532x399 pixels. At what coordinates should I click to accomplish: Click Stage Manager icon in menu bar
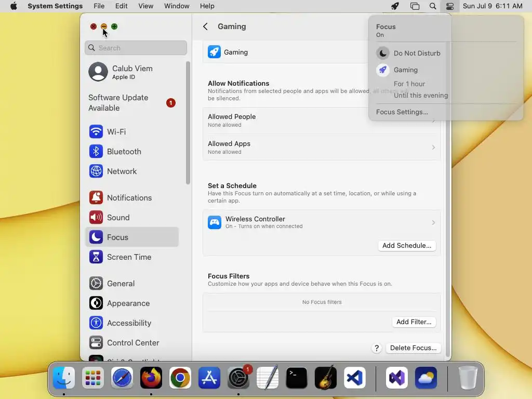coord(415,6)
